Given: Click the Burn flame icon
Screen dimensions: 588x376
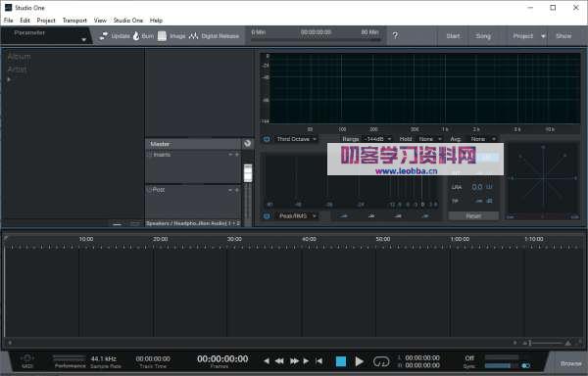Looking at the screenshot, I should click(136, 36).
